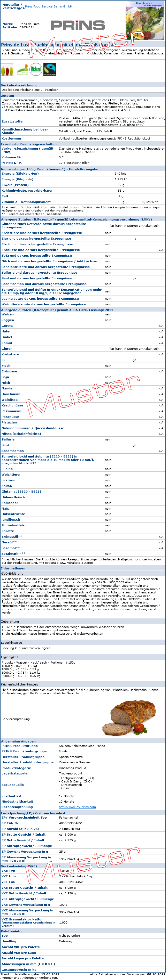The image size is (168, 980).
Task: Select the '340 kcal' energy value
Action: coord(121,174)
